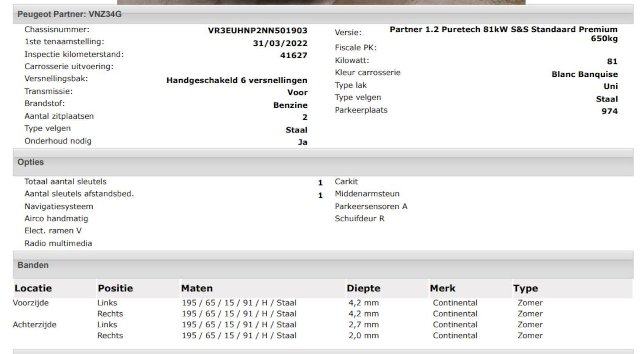Image resolution: width=644 pixels, height=354 pixels.
Task: Click the Opties section header
Action: click(x=31, y=162)
